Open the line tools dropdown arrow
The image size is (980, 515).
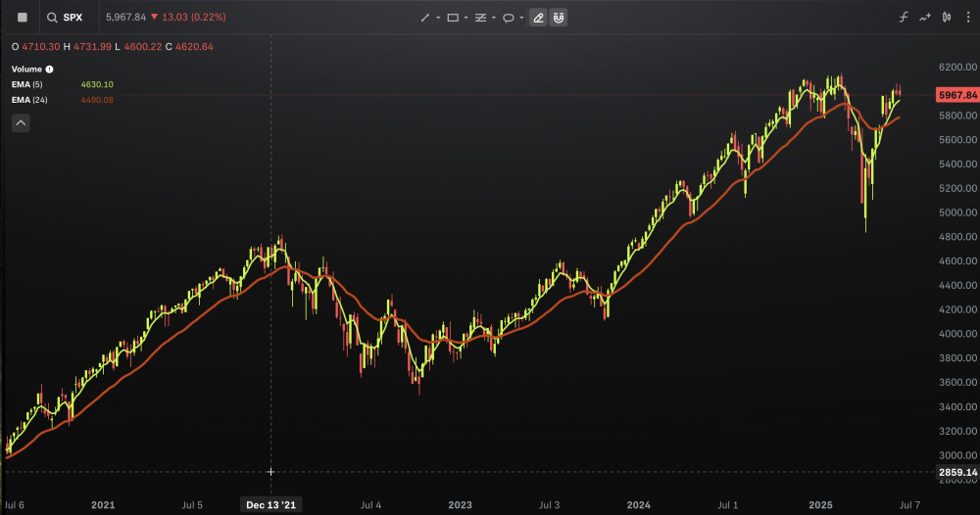tap(438, 18)
